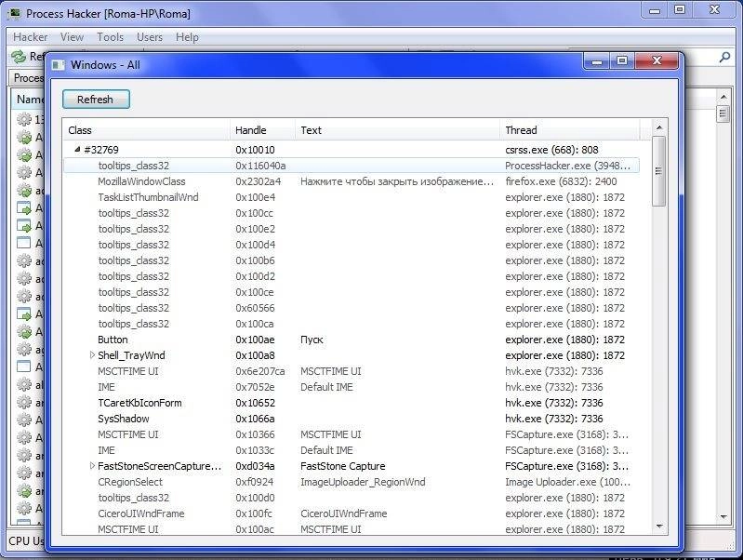Click the CPU Usage status bar entry
This screenshot has height=560, width=743.
(26, 541)
